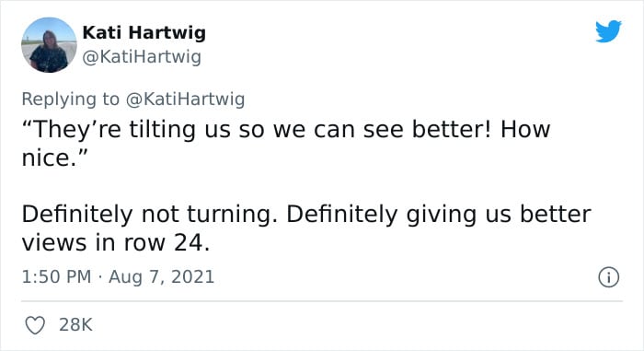Click the 'Definitely not turning.' sentence
Viewport: 644px width, 351px height.
click(x=150, y=215)
